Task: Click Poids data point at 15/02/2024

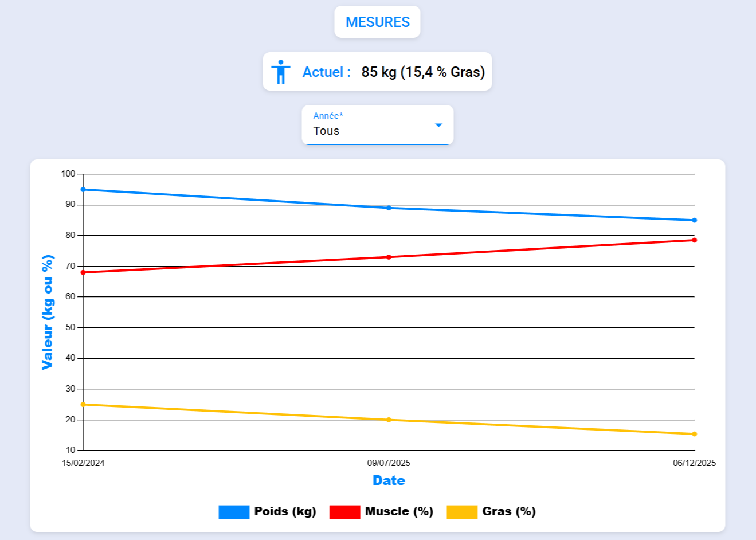Action: (83, 189)
